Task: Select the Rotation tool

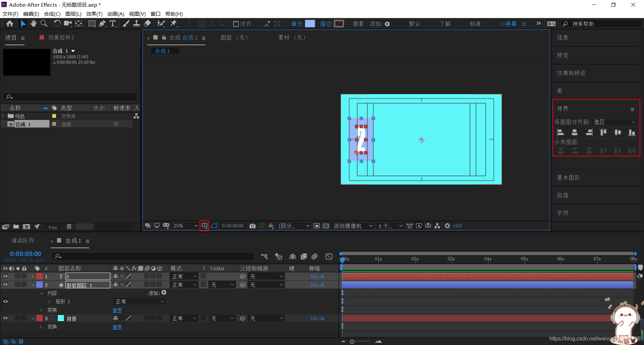Action: point(57,23)
